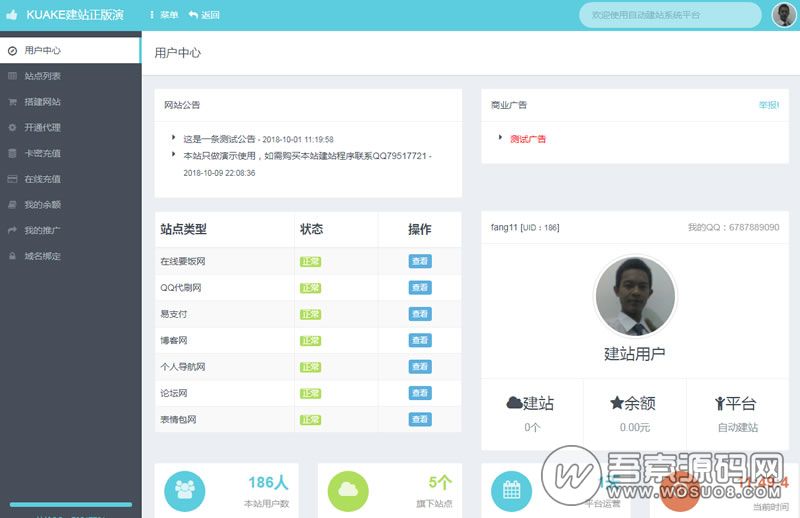This screenshot has width=800, height=518.
Task: Click the calendar icon for 平台运营
Action: tap(511, 490)
